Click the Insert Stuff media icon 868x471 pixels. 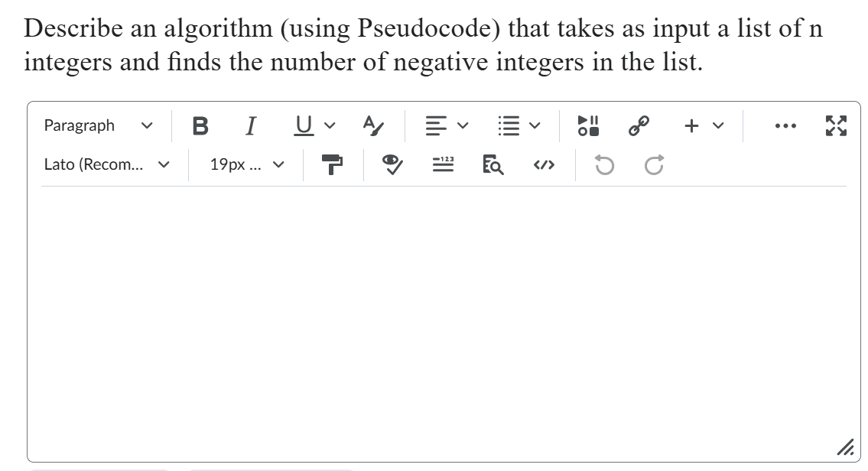(x=588, y=125)
